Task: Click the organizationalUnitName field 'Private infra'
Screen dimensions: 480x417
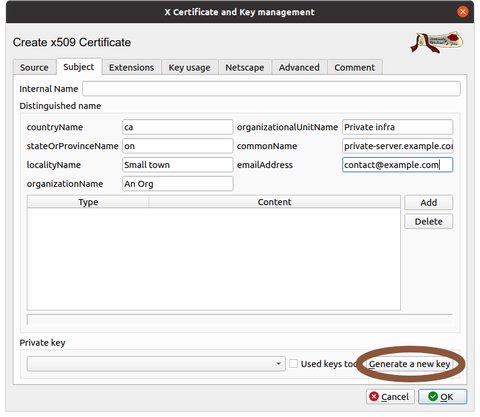Action: (397, 127)
